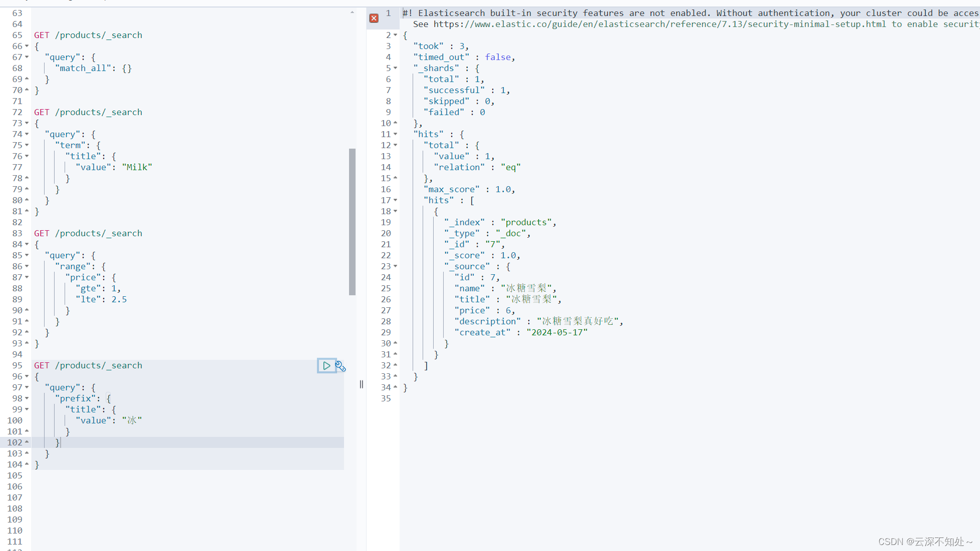Screen dimensions: 980x551
Task: Collapse the price block at line 87
Action: [x=27, y=277]
